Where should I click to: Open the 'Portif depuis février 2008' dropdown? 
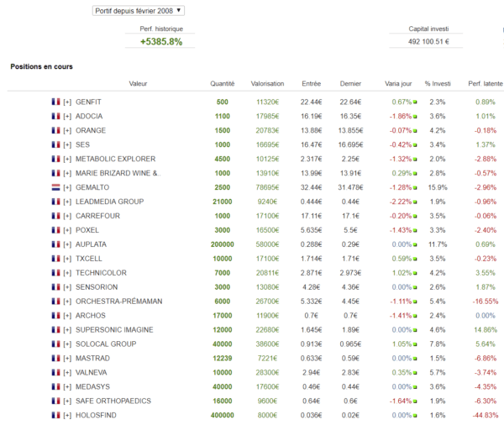139,11
